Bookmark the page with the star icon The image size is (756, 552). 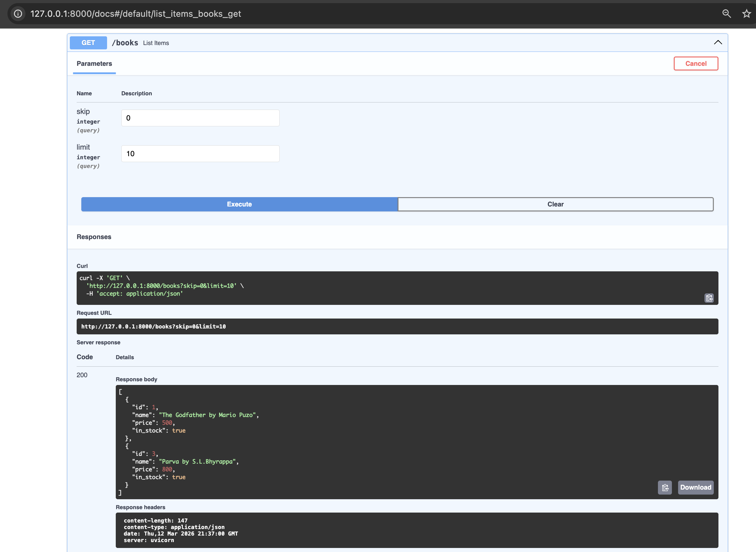pos(746,14)
